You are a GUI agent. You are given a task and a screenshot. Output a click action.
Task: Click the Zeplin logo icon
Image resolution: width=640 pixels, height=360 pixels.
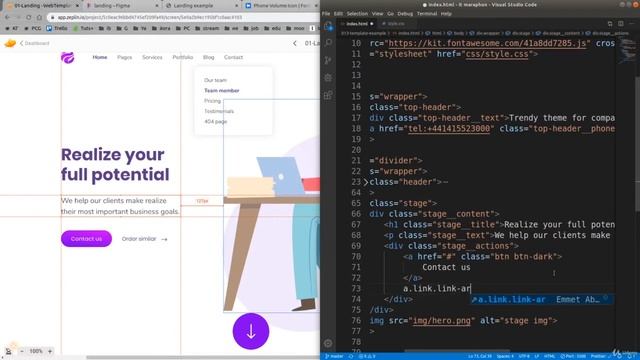coord(10,43)
